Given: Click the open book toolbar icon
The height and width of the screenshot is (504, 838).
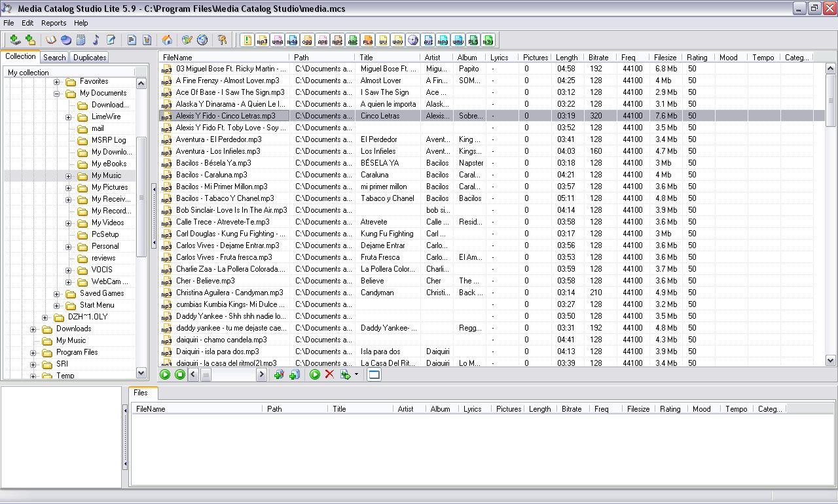Looking at the screenshot, I should [x=50, y=40].
